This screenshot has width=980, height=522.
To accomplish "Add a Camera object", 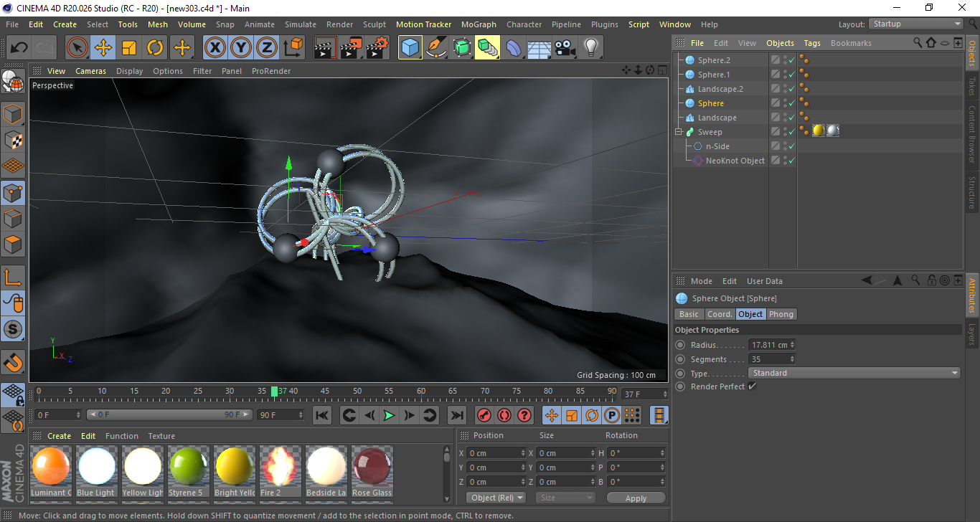I will (565, 48).
